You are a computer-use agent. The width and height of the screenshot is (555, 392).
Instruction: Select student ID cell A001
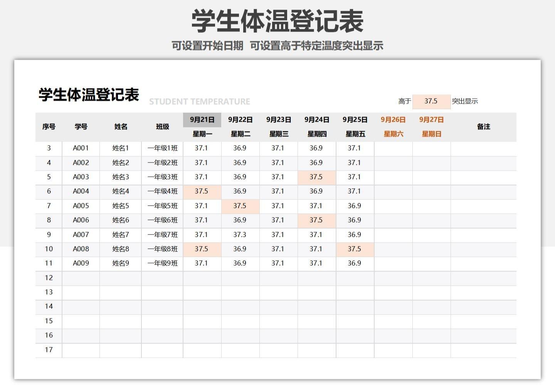[81, 148]
